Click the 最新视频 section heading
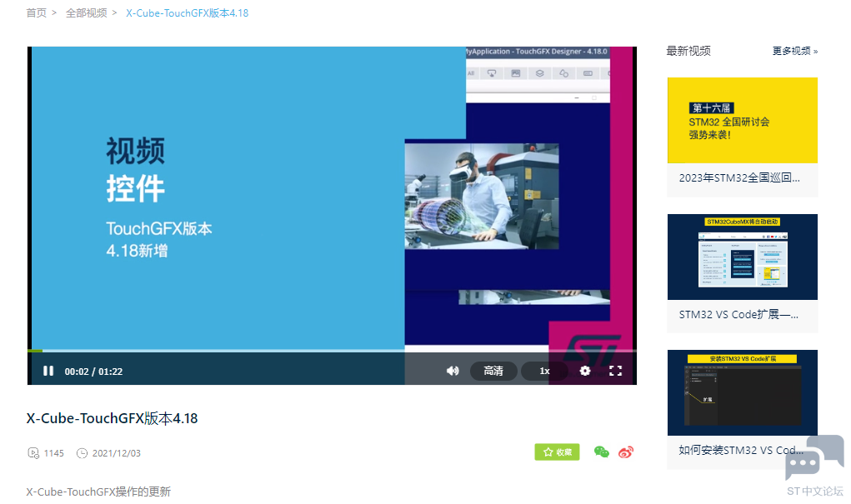Viewport: 851px width, 504px height. point(688,51)
